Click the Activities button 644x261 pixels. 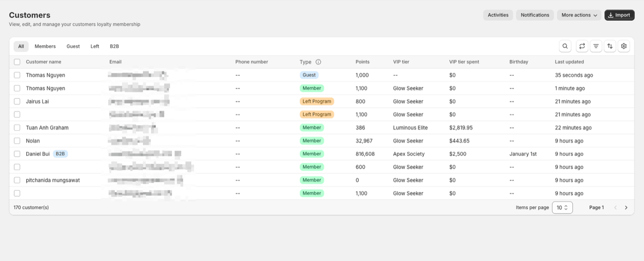point(498,15)
